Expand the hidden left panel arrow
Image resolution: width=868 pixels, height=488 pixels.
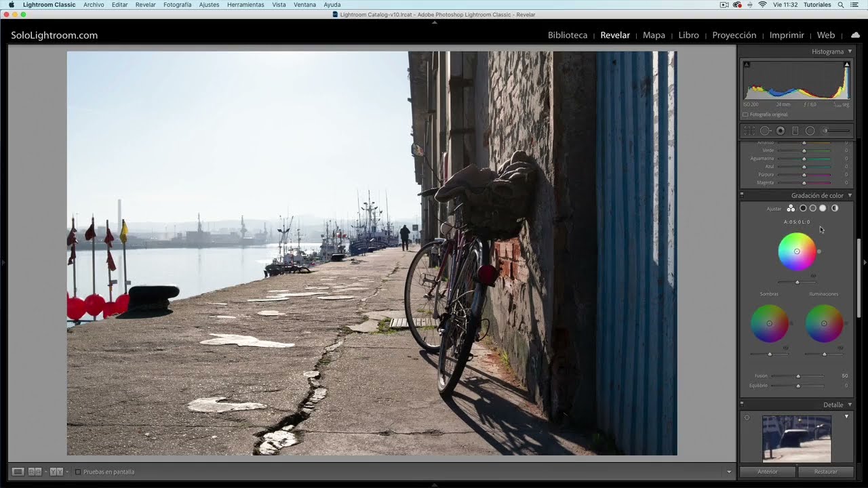[3, 262]
